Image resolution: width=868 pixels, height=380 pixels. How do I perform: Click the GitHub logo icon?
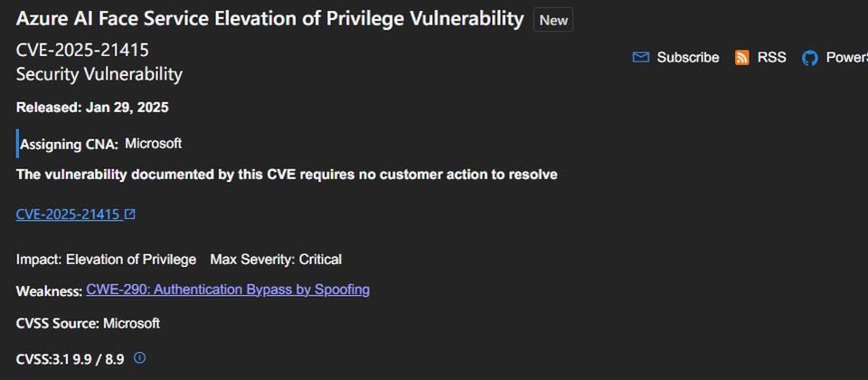[810, 58]
